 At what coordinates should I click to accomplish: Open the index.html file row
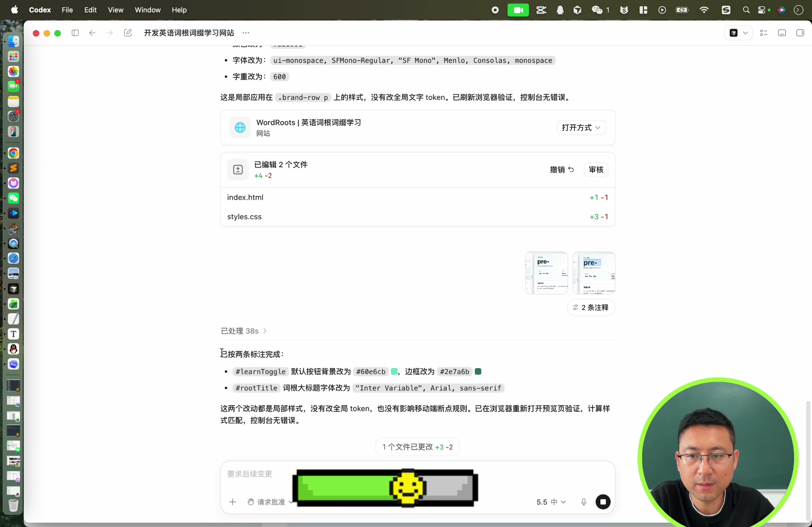click(418, 197)
